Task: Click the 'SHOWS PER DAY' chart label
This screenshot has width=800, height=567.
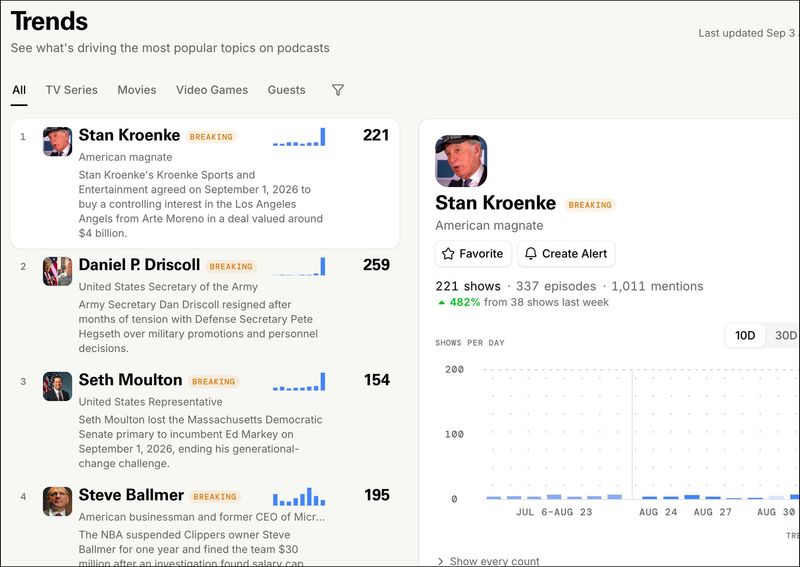Action: [x=470, y=343]
